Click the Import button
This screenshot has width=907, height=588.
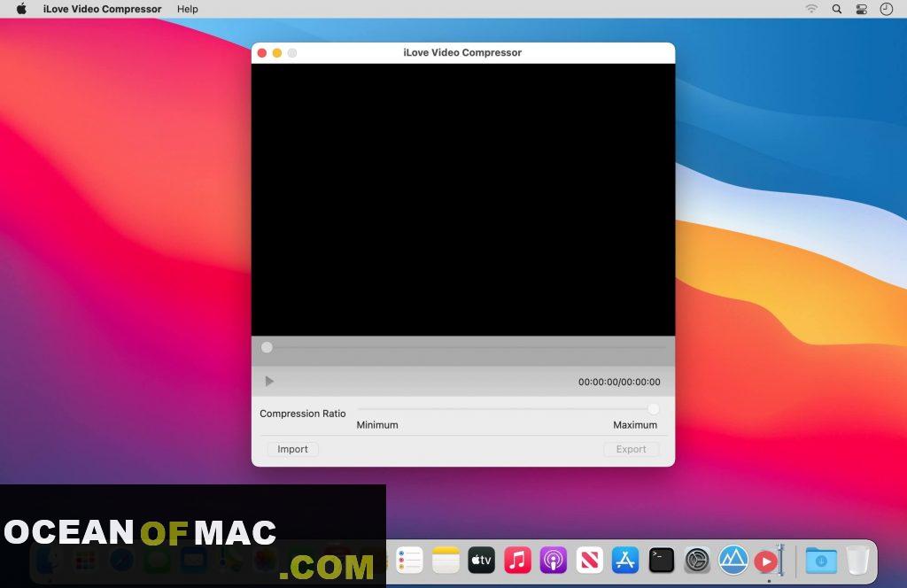tap(292, 449)
